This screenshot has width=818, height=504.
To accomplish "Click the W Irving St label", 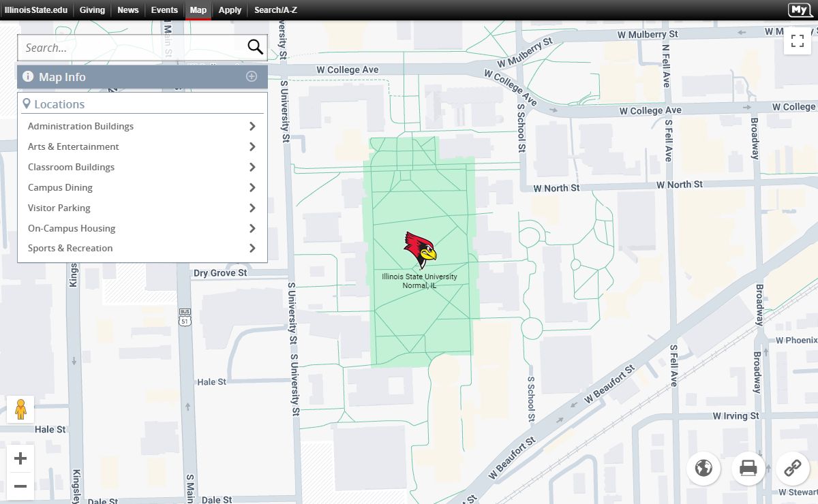I will pos(736,415).
